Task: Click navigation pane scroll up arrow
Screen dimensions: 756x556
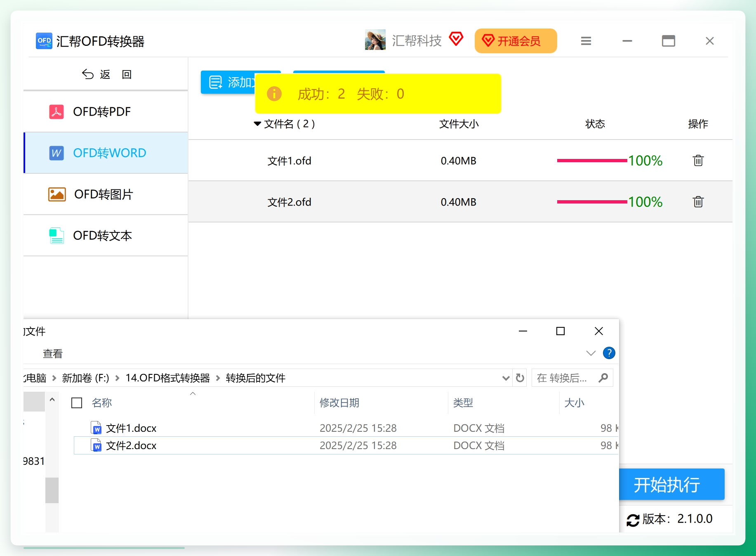Action: (52, 400)
